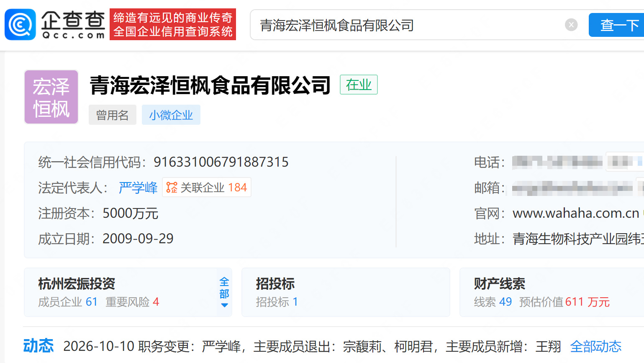Image resolution: width=644 pixels, height=363 pixels.
Task: Click the 招投标 card title
Action: (x=275, y=284)
